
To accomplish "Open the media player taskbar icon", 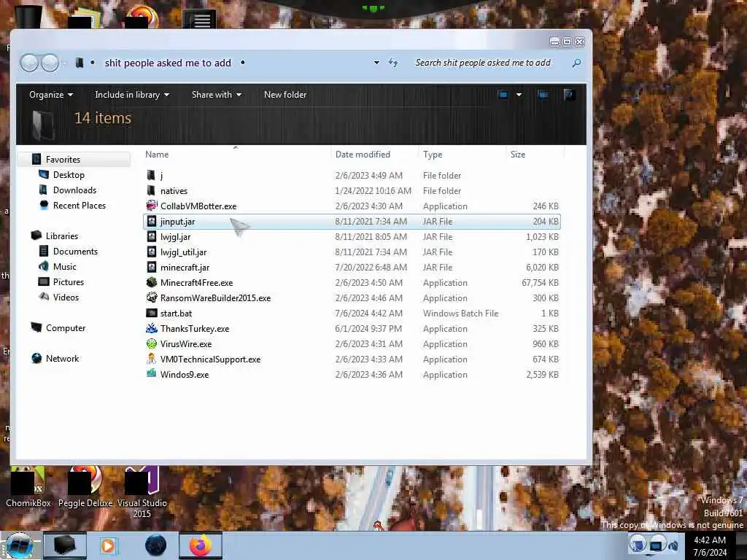I will [108, 545].
